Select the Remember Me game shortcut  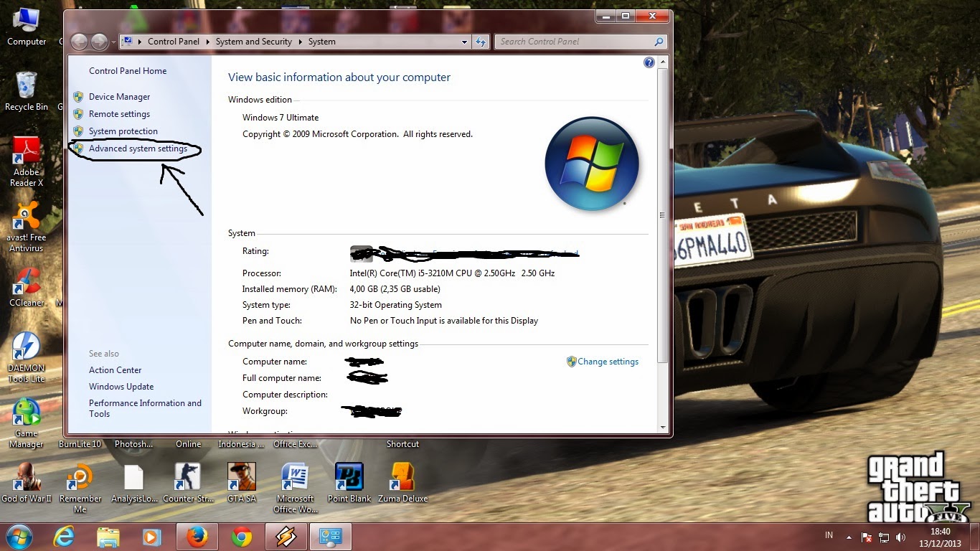[80, 488]
